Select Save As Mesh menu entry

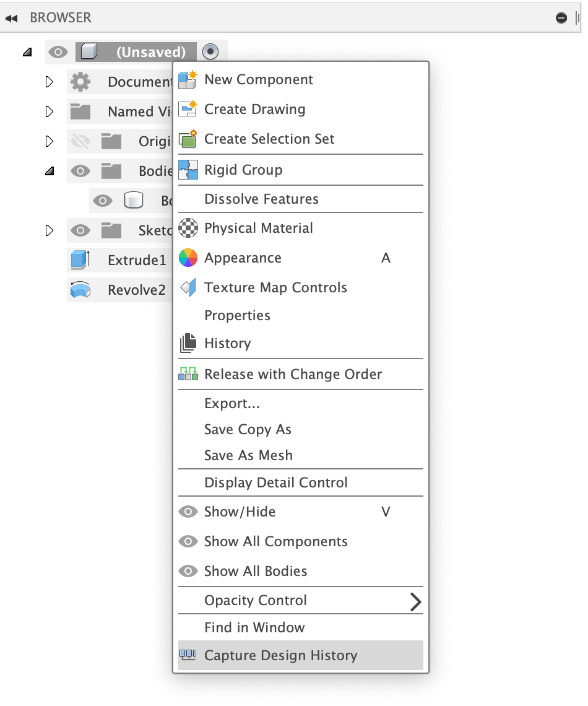tap(248, 455)
